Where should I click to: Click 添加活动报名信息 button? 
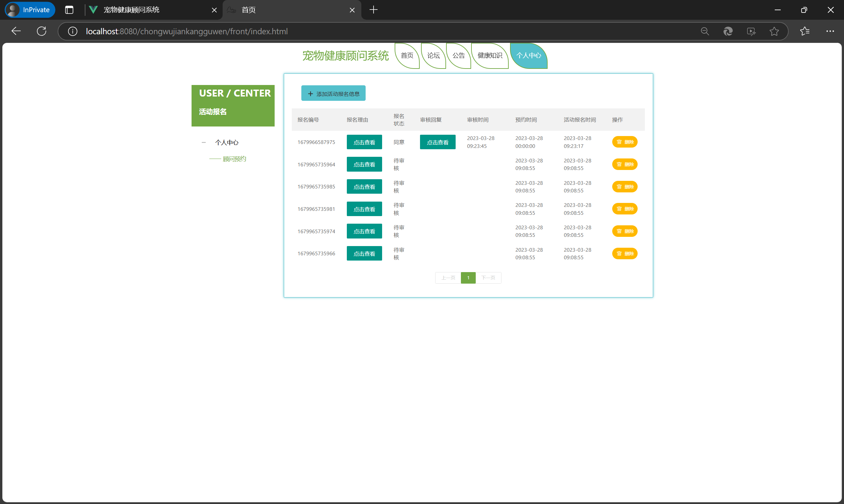pyautogui.click(x=333, y=94)
